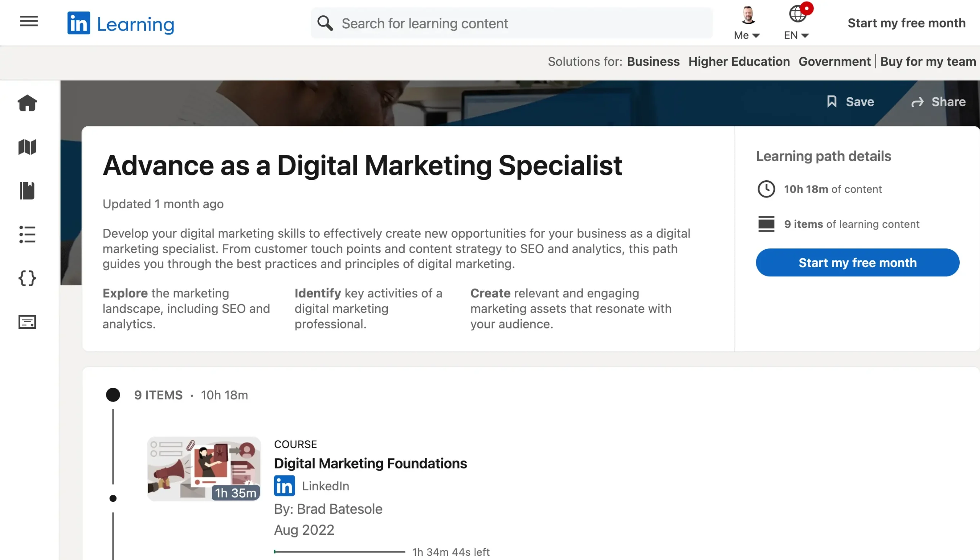Save this learning path with bookmark

coord(850,102)
